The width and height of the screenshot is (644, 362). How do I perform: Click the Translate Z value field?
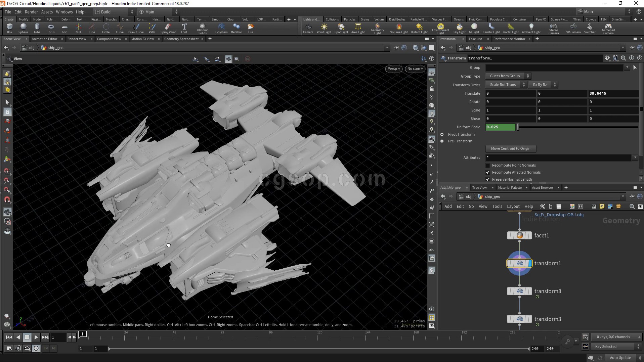tap(613, 94)
